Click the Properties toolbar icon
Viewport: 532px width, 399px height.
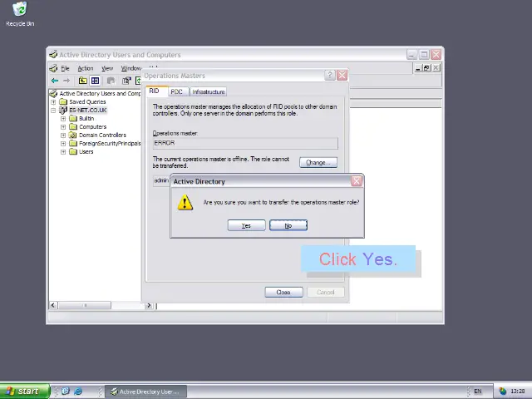point(126,81)
